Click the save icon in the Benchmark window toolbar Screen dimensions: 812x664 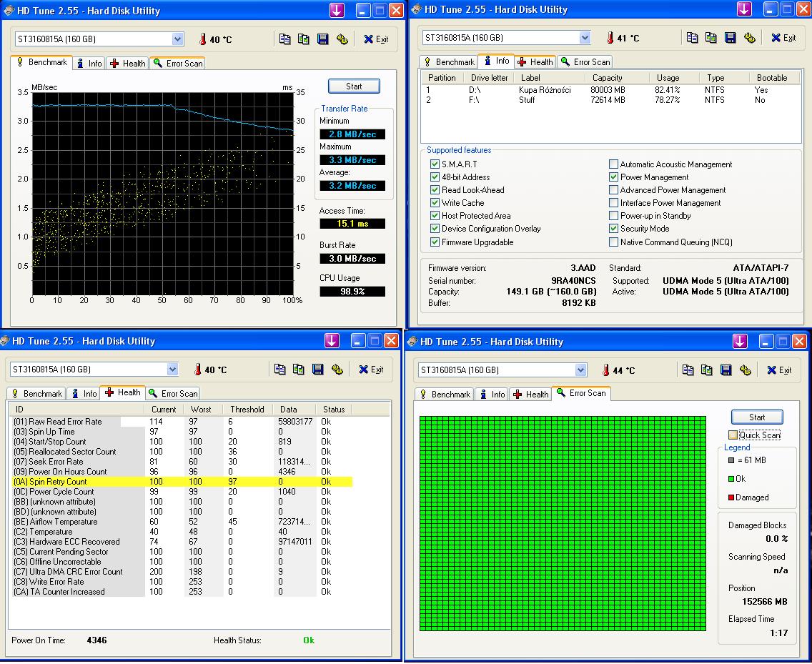coord(322,39)
